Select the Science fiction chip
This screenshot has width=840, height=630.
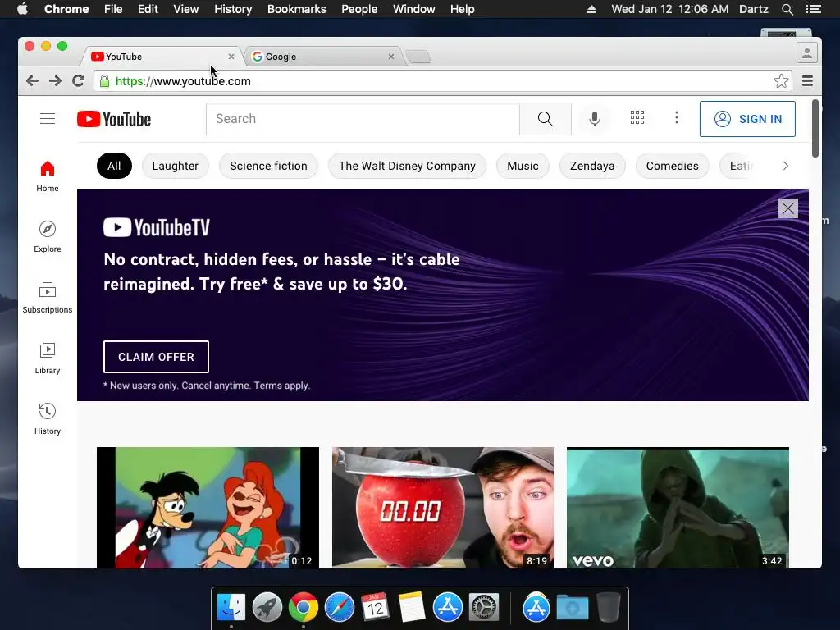[268, 166]
